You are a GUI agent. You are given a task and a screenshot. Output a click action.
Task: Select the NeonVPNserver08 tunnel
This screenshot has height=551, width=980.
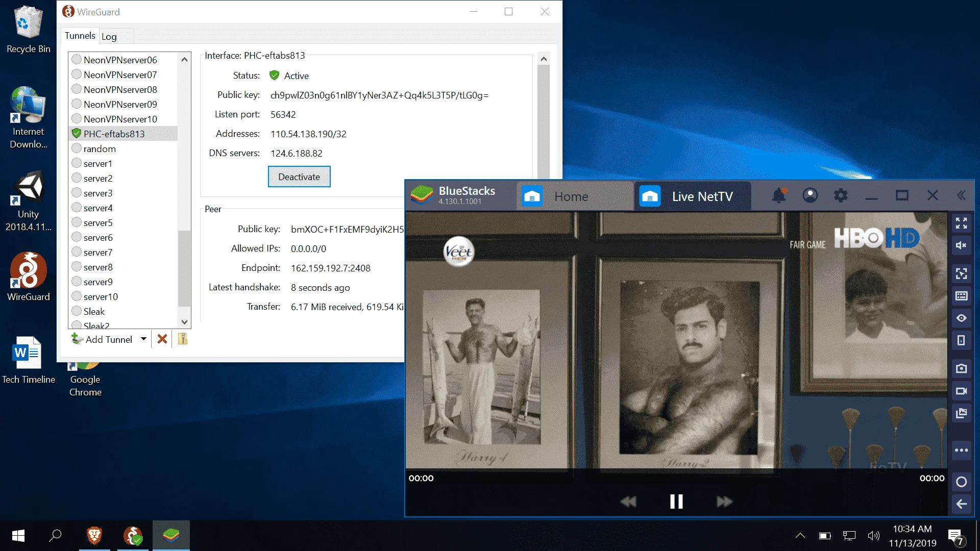click(x=123, y=90)
